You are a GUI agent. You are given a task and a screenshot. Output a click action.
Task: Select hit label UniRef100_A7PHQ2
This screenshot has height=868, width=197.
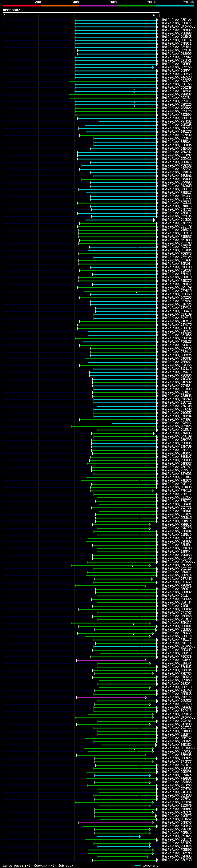click(177, 30)
